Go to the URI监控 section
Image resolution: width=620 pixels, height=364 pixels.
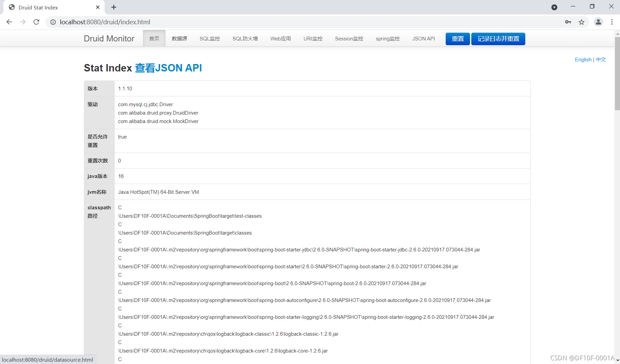(x=313, y=38)
